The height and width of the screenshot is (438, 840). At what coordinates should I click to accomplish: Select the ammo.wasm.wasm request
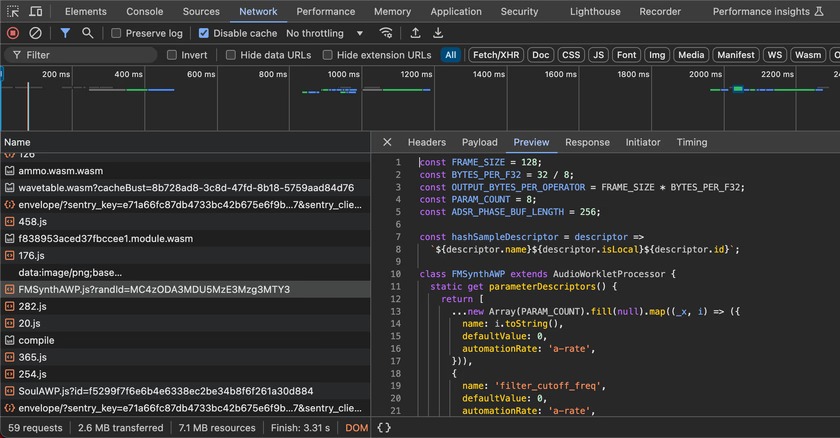[x=60, y=171]
